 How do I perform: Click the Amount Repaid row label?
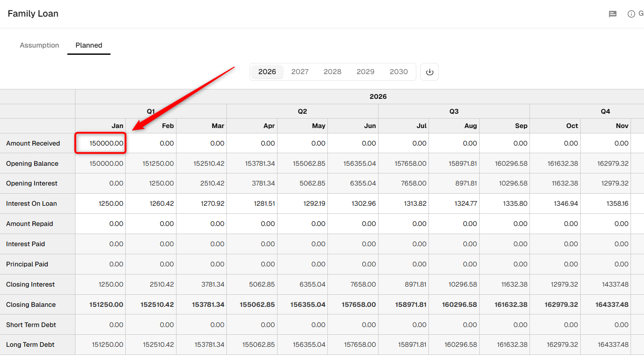[x=30, y=224]
